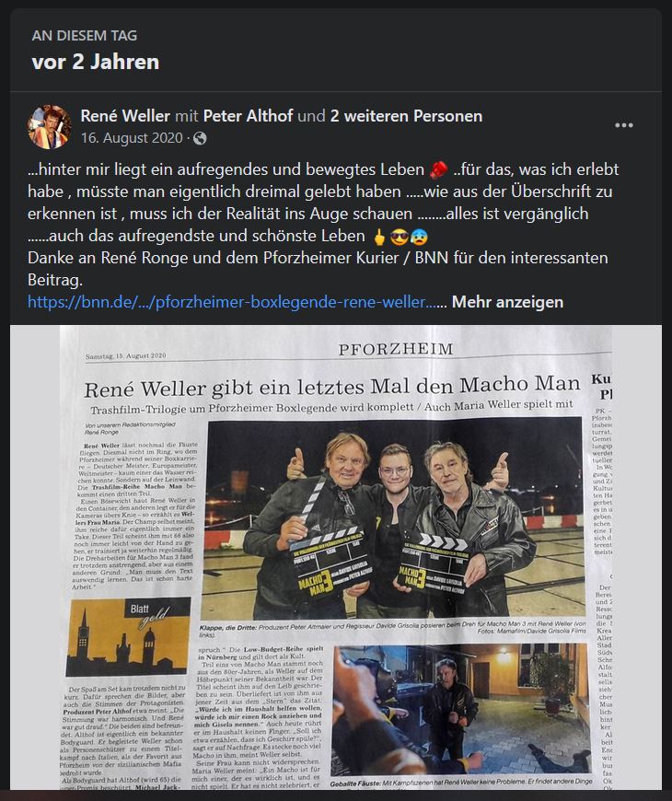Open René Weller's profile picture
This screenshot has height=801, width=672.
49,127
